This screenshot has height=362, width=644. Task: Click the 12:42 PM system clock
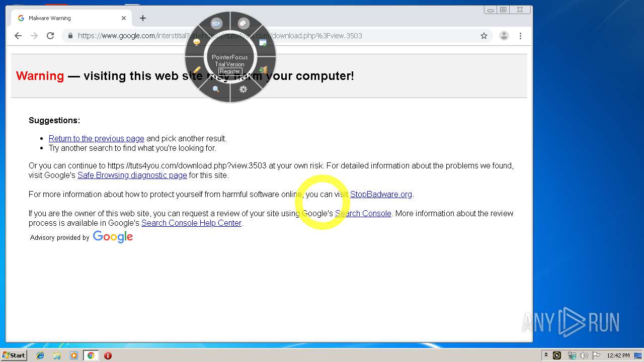pos(618,355)
